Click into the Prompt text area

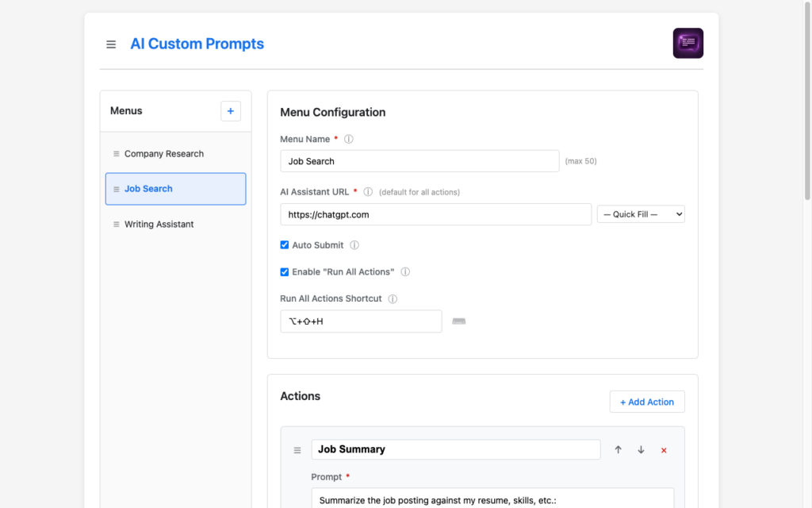pyautogui.click(x=492, y=498)
